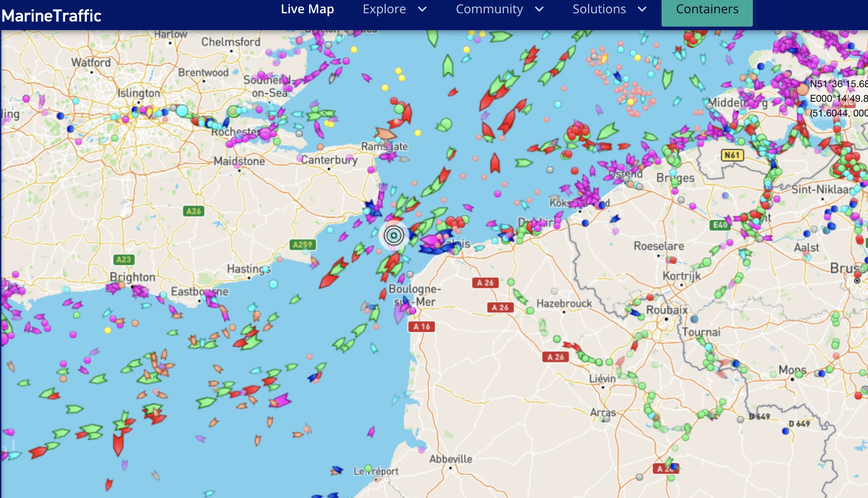Screen dimensions: 868x498
Task: Click the magenta dot near the Watford–Islington area west edge
Action: 26,98
